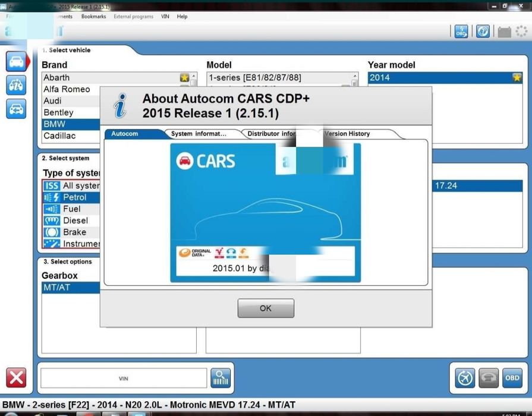The image size is (532, 416).
Task: Select Abarth in Brand list
Action: [x=115, y=78]
